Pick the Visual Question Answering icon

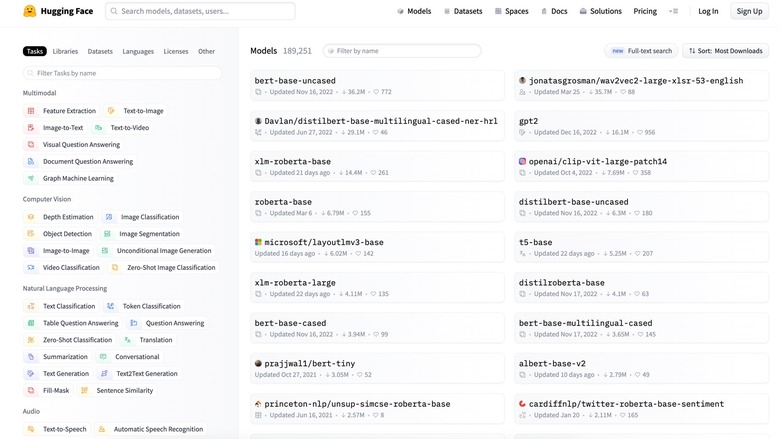[x=31, y=145]
